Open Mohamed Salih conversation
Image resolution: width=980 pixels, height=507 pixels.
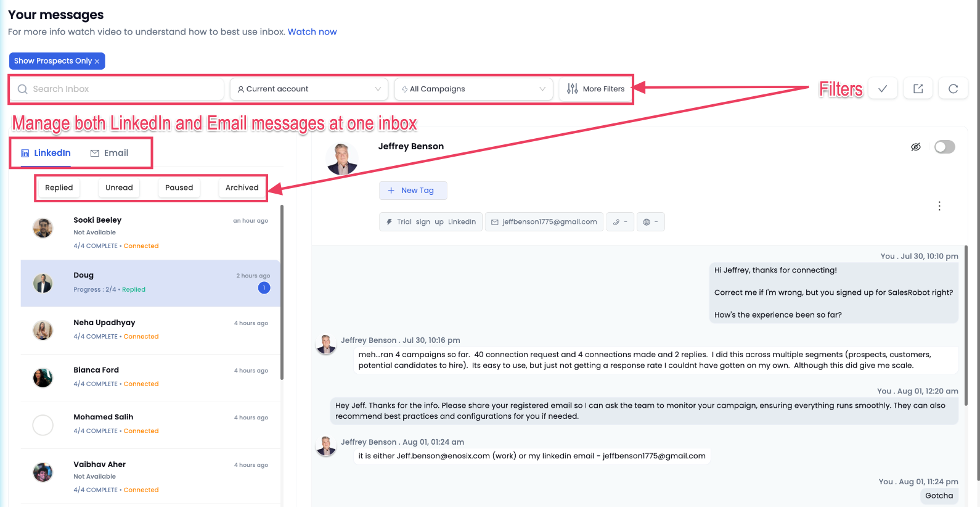pos(150,424)
